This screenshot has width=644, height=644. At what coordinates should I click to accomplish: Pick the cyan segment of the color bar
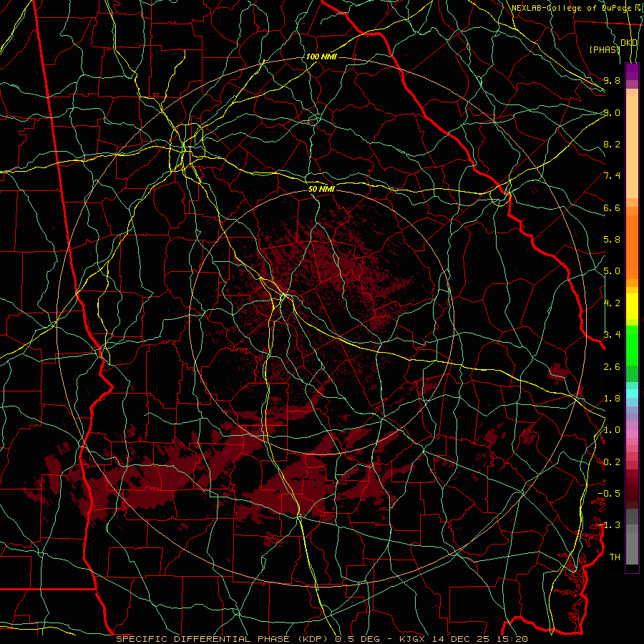(632, 394)
